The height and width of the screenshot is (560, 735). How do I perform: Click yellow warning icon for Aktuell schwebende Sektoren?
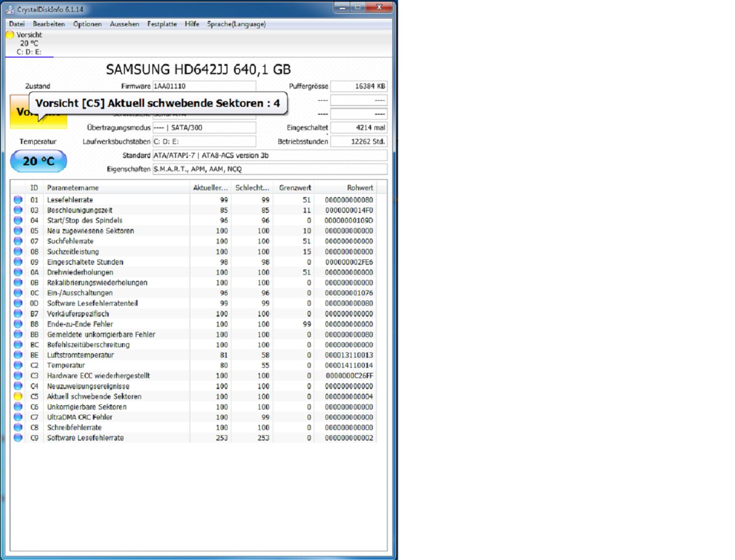coord(18,396)
